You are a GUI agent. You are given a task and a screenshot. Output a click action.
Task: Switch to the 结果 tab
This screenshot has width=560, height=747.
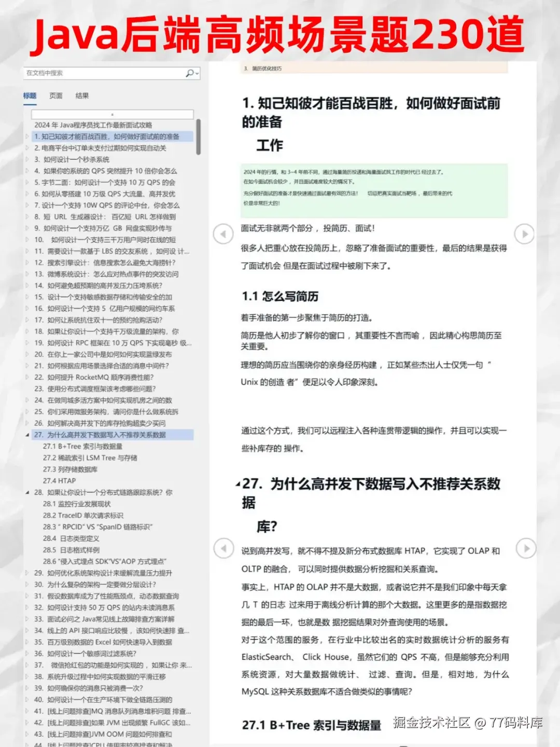click(x=82, y=95)
